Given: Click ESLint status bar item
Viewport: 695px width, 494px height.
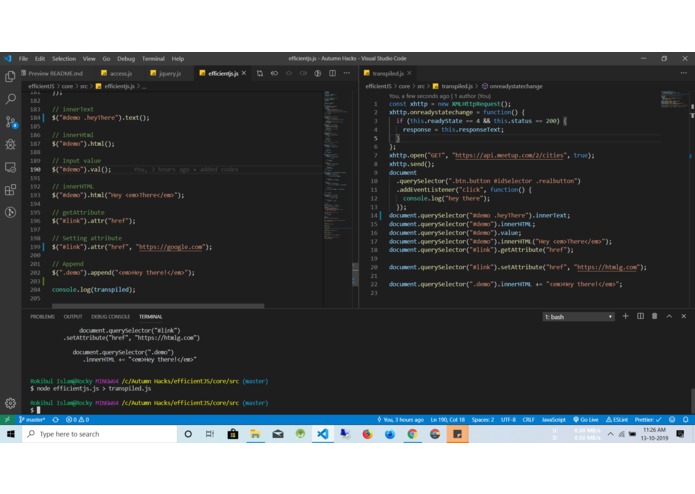Looking at the screenshot, I should 617,420.
